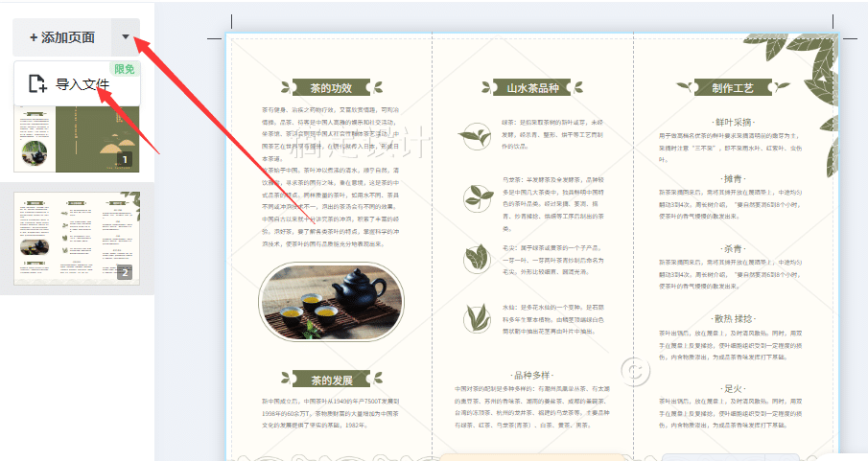Expand the dropdown arrow beside 添加页面
868x461 pixels.
(x=126, y=37)
